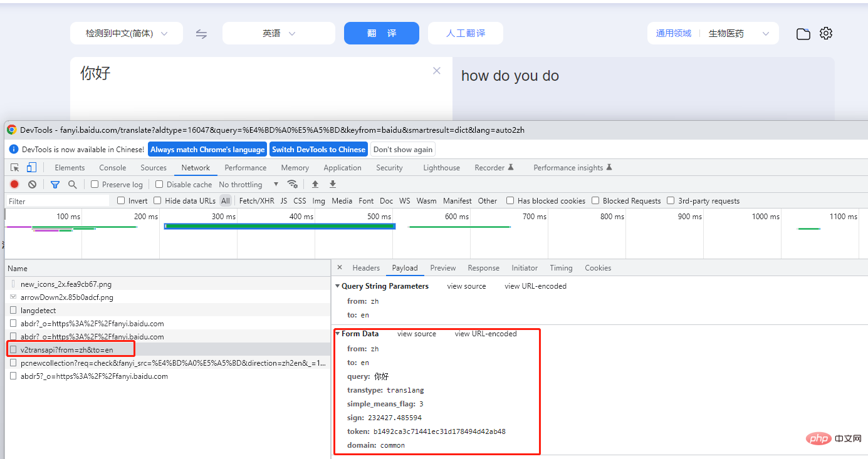Image resolution: width=868 pixels, height=459 pixels.
Task: Filter requests by Img type
Action: pos(319,201)
